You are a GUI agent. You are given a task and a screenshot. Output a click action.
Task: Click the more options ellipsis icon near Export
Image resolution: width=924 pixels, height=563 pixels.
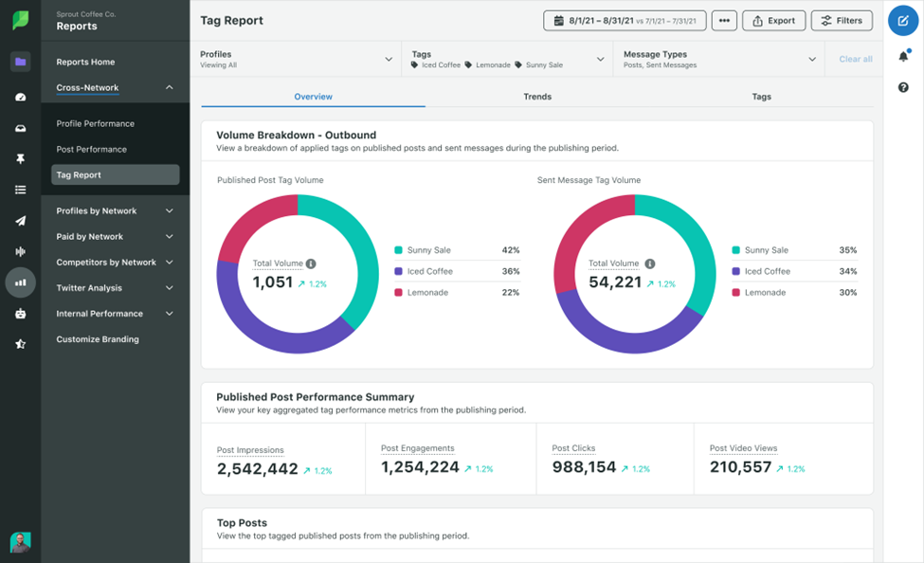point(724,20)
